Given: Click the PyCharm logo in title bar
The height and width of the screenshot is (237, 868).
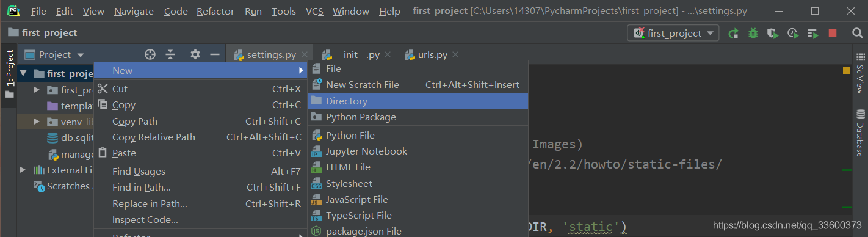Looking at the screenshot, I should [13, 10].
